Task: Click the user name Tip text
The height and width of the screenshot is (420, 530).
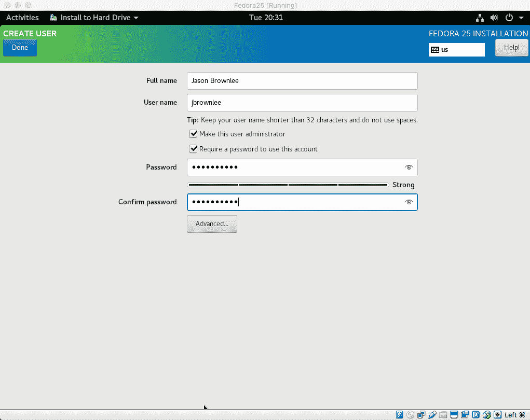Action: (302, 120)
